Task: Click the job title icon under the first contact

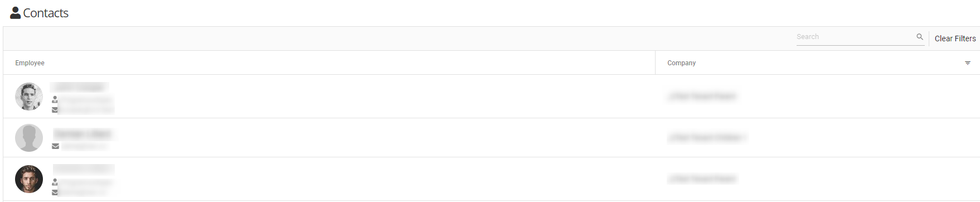Action: [55, 100]
